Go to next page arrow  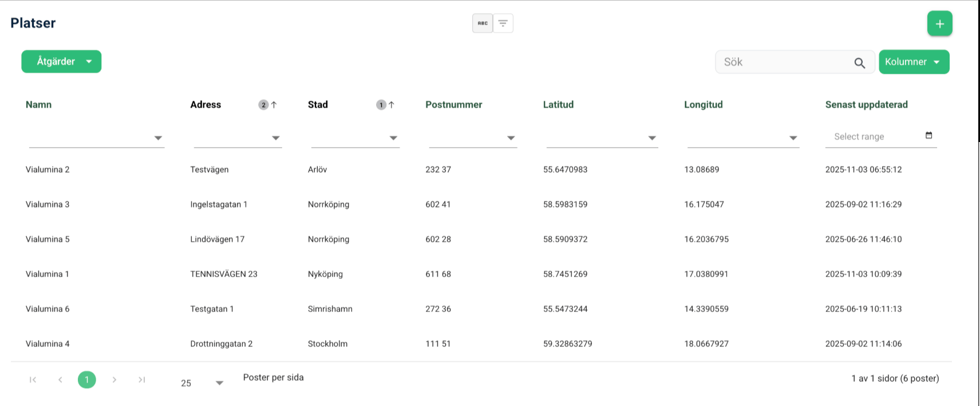pyautogui.click(x=114, y=380)
